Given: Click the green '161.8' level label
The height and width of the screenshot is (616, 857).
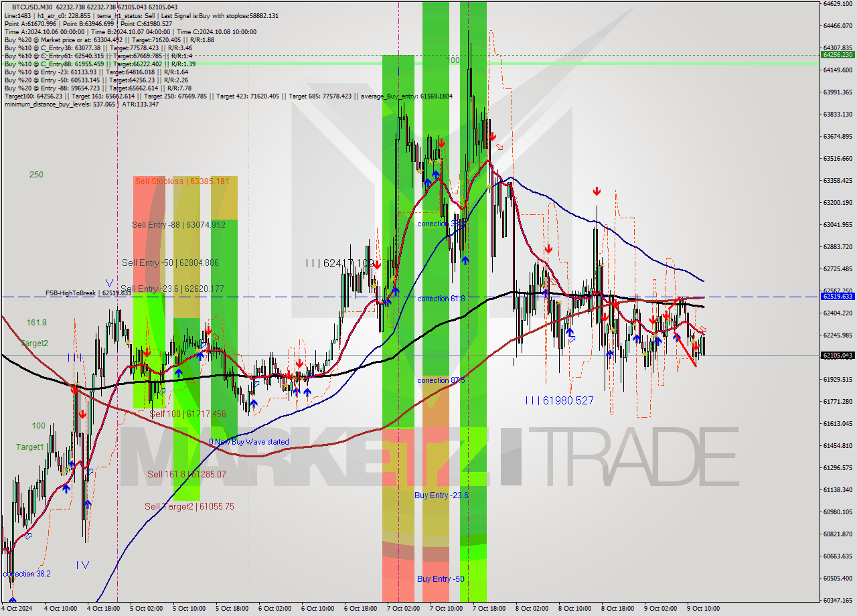Looking at the screenshot, I should click(37, 323).
